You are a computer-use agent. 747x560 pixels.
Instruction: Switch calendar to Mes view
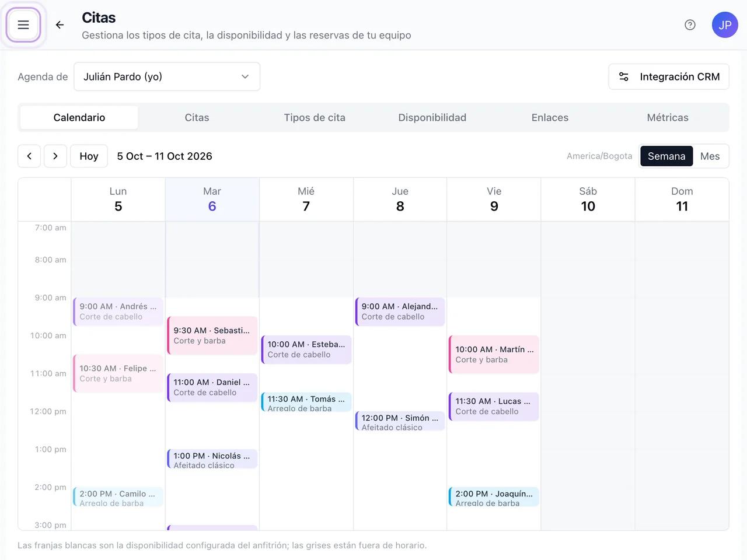(710, 156)
